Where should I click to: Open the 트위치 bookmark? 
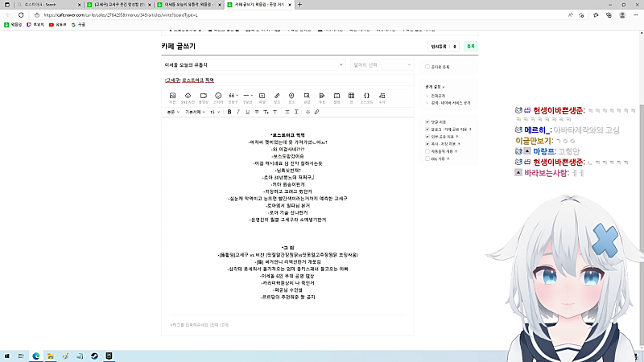tap(35, 25)
